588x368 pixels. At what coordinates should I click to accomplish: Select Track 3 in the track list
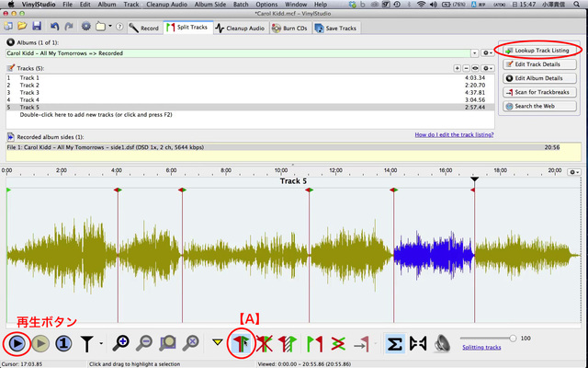click(x=30, y=93)
